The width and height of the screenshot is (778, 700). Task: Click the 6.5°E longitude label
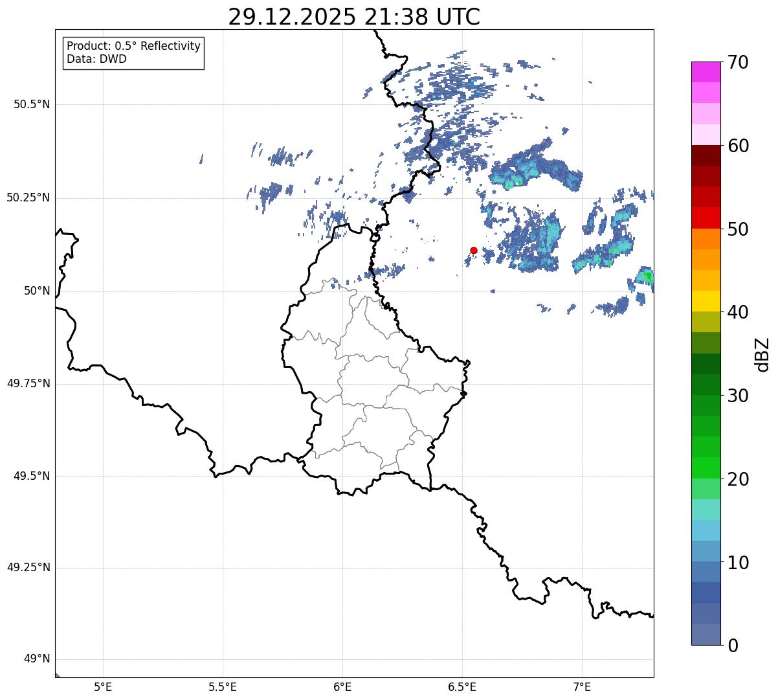pyautogui.click(x=462, y=686)
